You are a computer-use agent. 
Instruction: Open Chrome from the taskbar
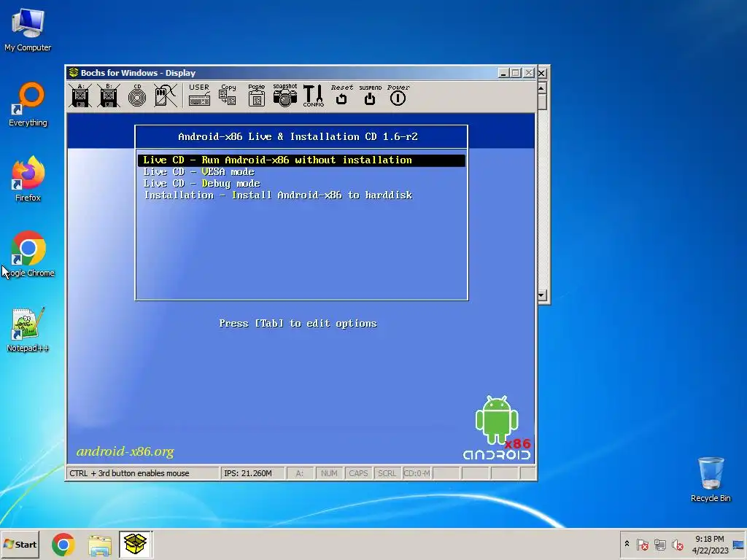(x=63, y=544)
